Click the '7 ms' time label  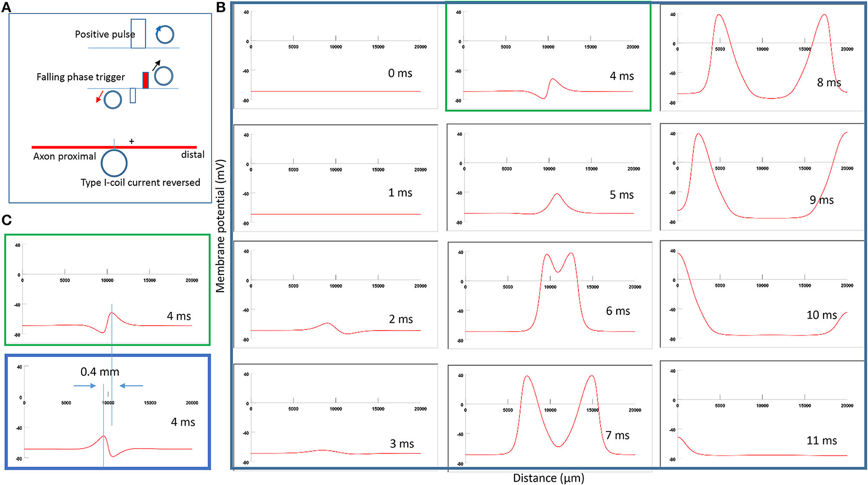coord(617,435)
